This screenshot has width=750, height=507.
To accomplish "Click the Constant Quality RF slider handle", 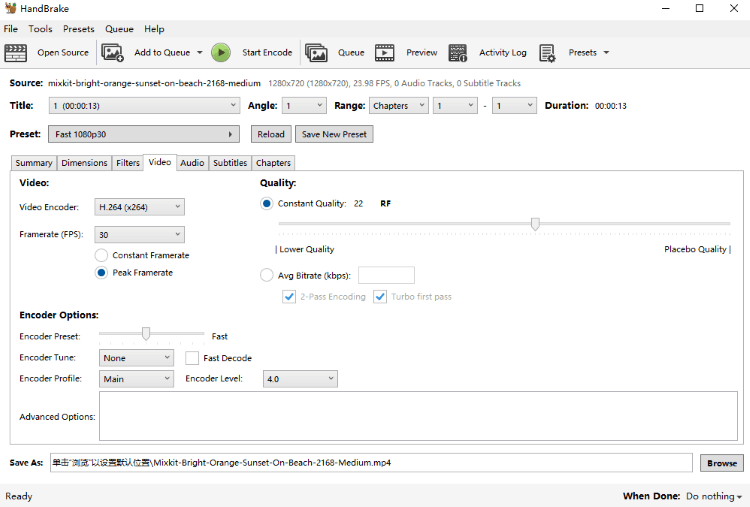I will [535, 224].
